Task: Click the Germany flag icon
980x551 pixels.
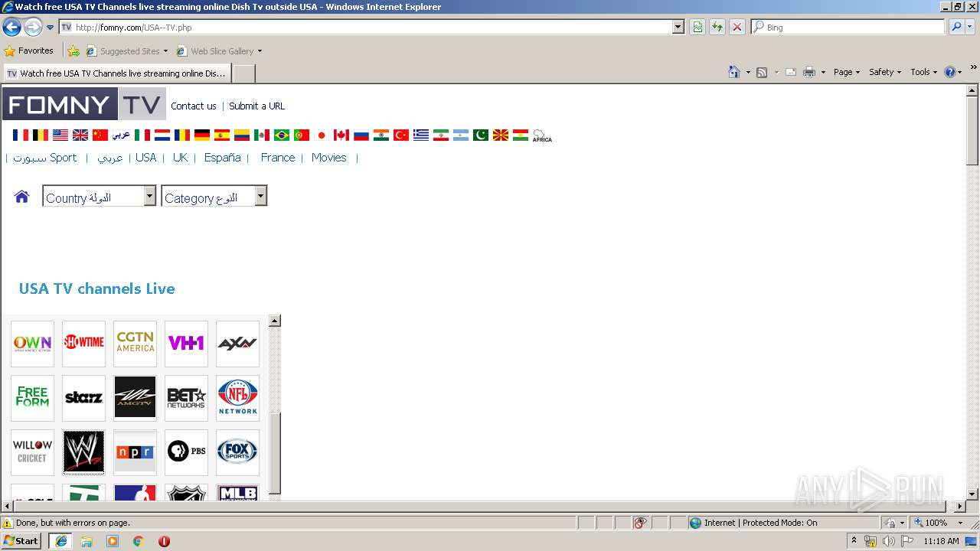Action: click(x=202, y=135)
